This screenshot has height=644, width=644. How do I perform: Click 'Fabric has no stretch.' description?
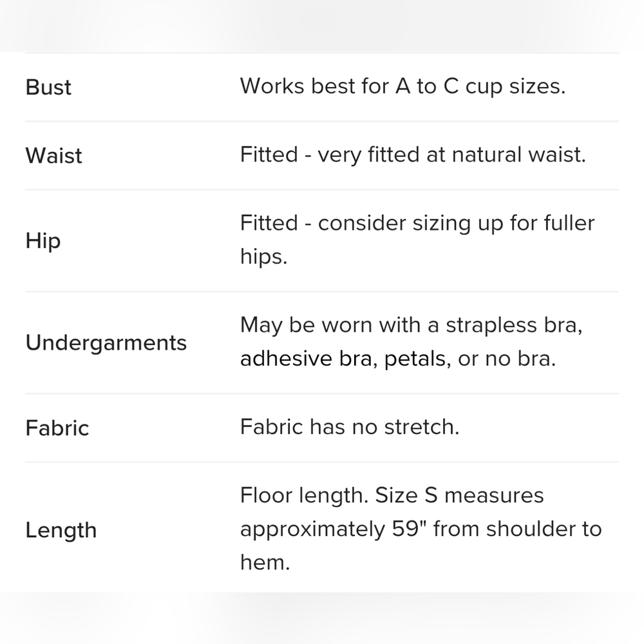[x=350, y=427]
